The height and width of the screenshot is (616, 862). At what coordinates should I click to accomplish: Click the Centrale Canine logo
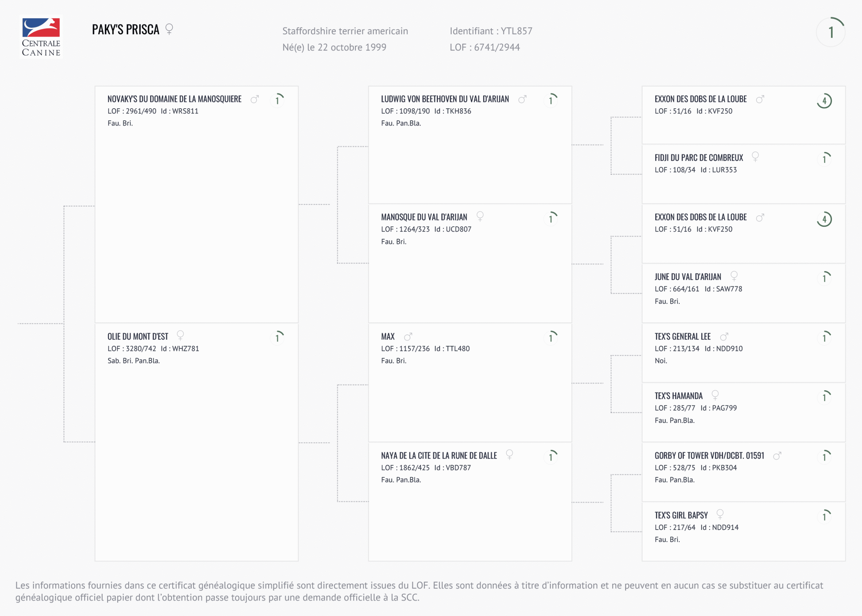pyautogui.click(x=41, y=37)
